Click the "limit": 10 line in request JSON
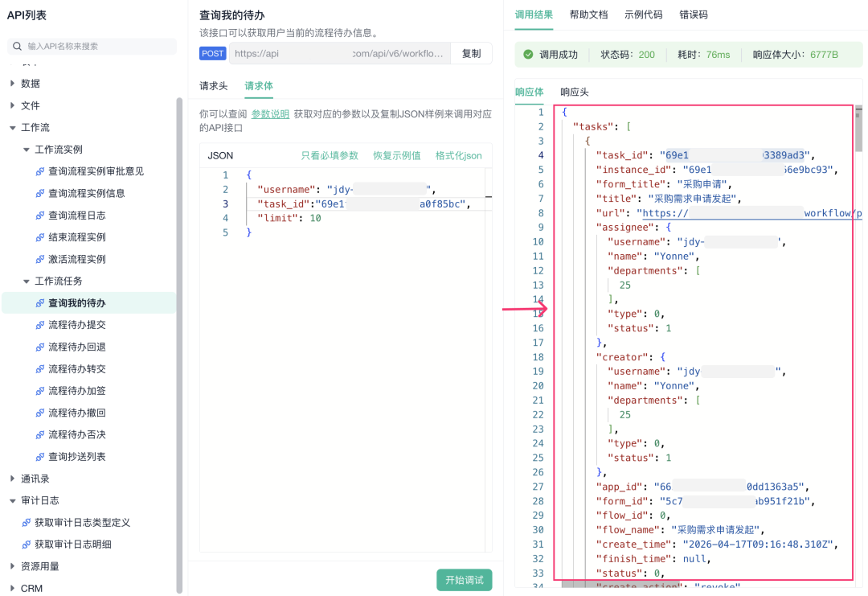Viewport: 868px width, 596px height. [289, 218]
